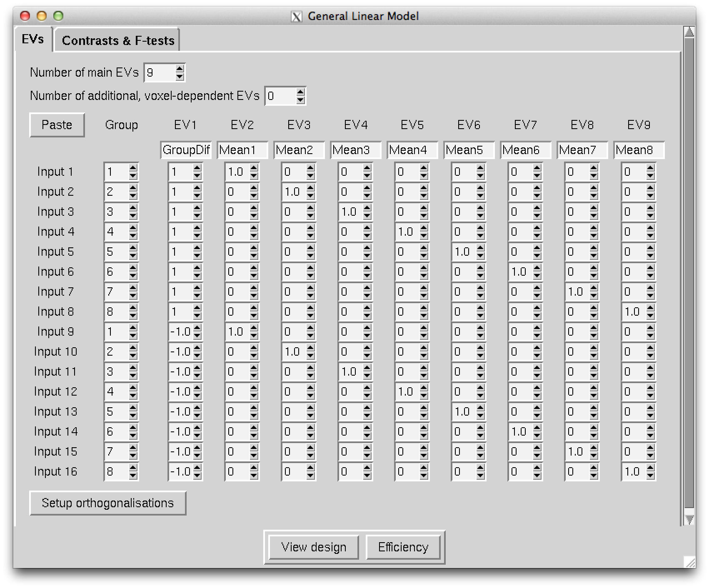709x588 pixels.
Task: Select the EVs tab
Action: pyautogui.click(x=33, y=39)
